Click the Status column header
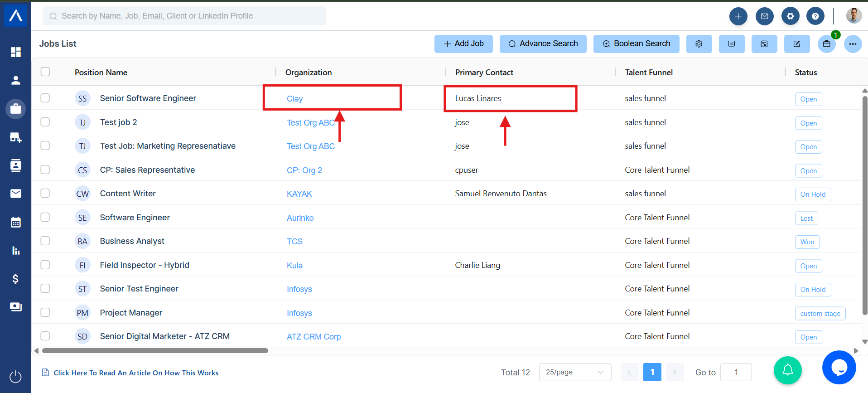 pos(805,73)
